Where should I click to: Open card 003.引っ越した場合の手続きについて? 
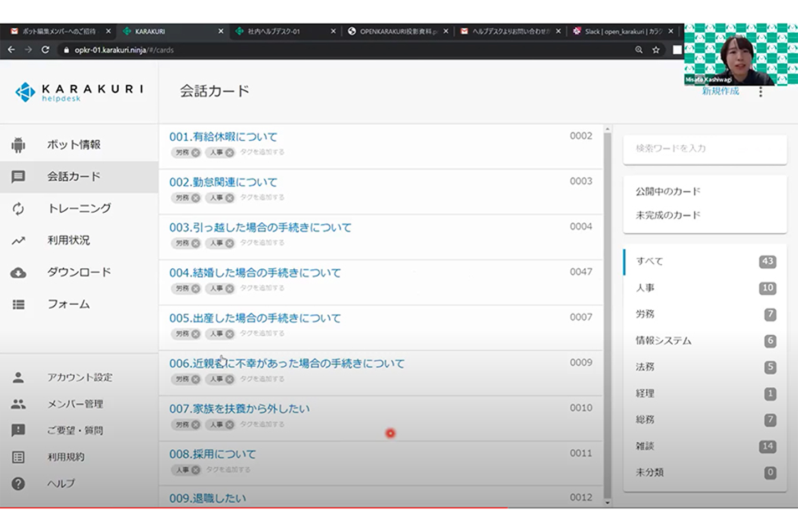260,227
